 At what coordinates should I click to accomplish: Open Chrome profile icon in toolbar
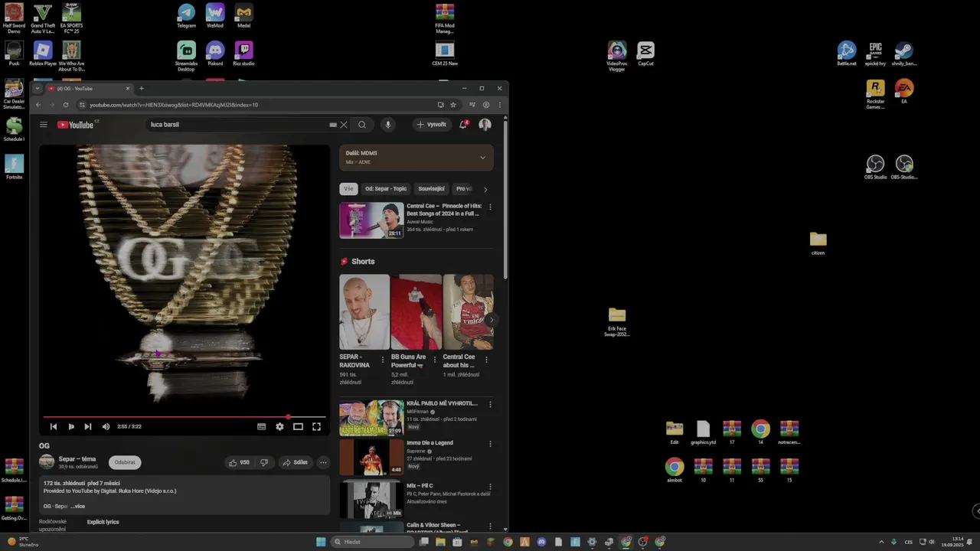[486, 105]
